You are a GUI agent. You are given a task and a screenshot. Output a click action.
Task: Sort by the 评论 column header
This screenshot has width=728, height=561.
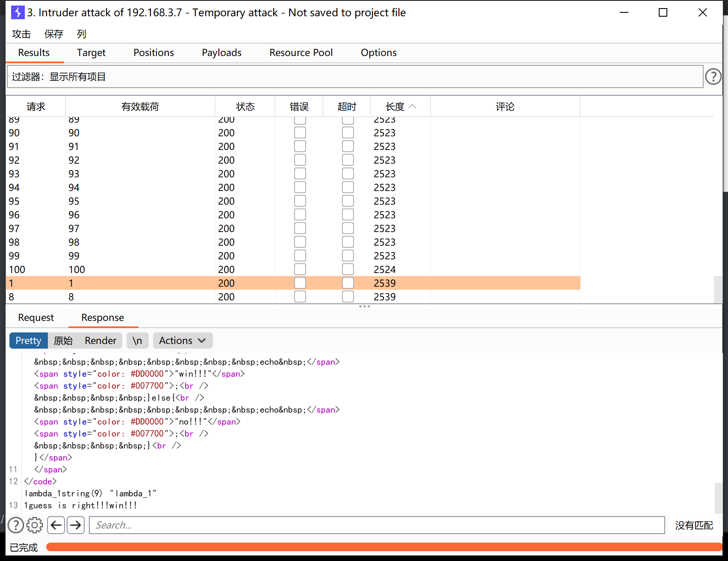(x=505, y=106)
